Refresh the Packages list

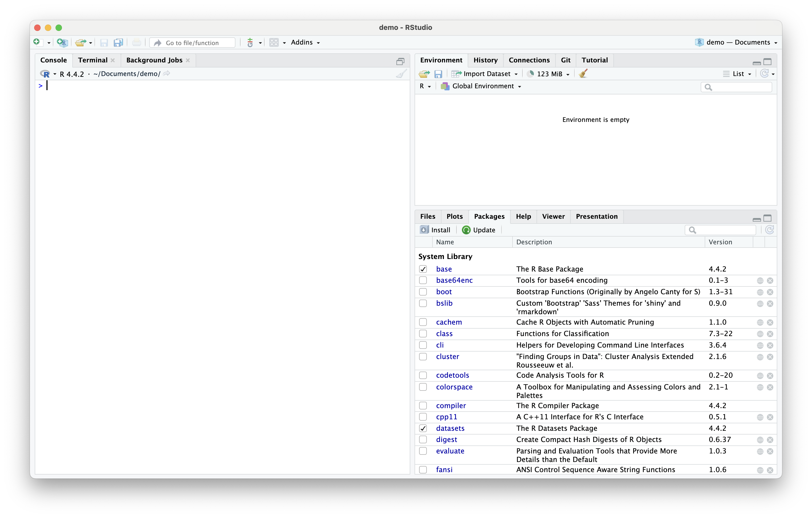[x=769, y=230]
